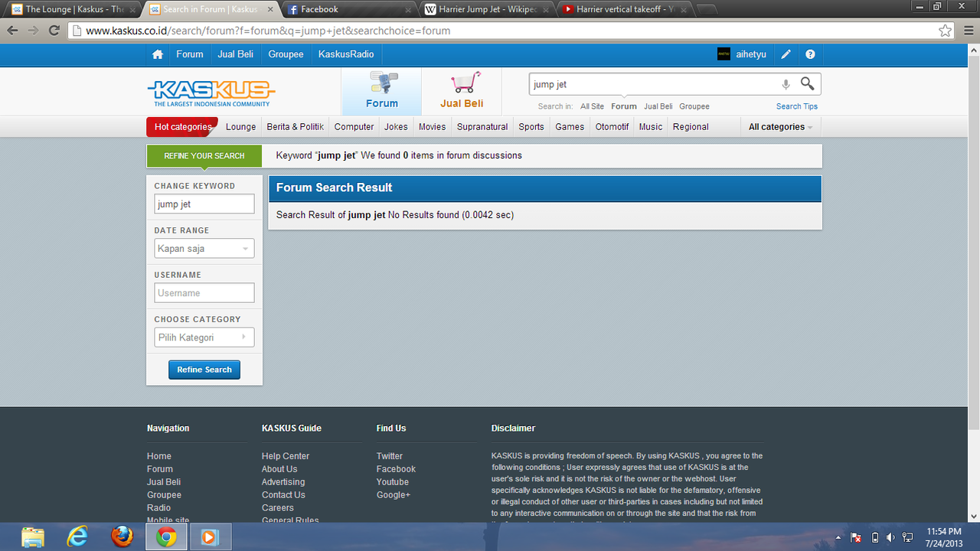Click the microphone voice search icon
Image resolution: width=980 pixels, height=551 pixels.
(786, 84)
